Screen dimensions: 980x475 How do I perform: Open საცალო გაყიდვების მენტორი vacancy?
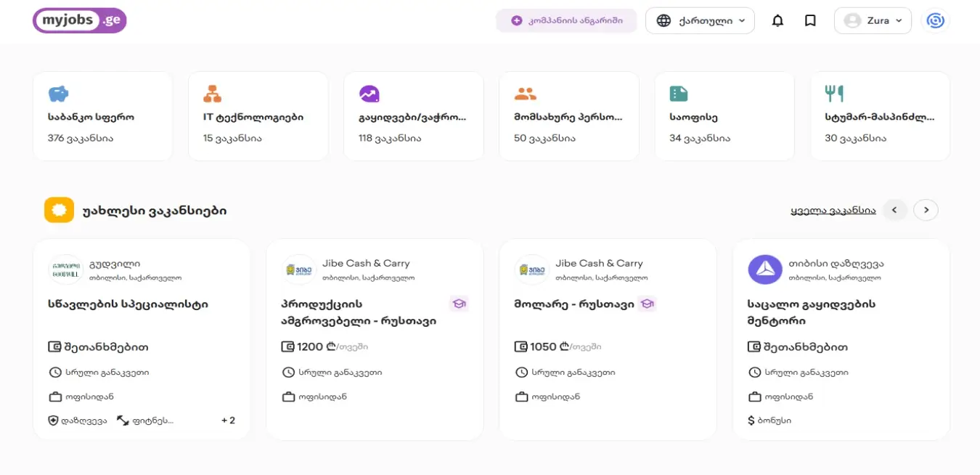[x=811, y=312]
